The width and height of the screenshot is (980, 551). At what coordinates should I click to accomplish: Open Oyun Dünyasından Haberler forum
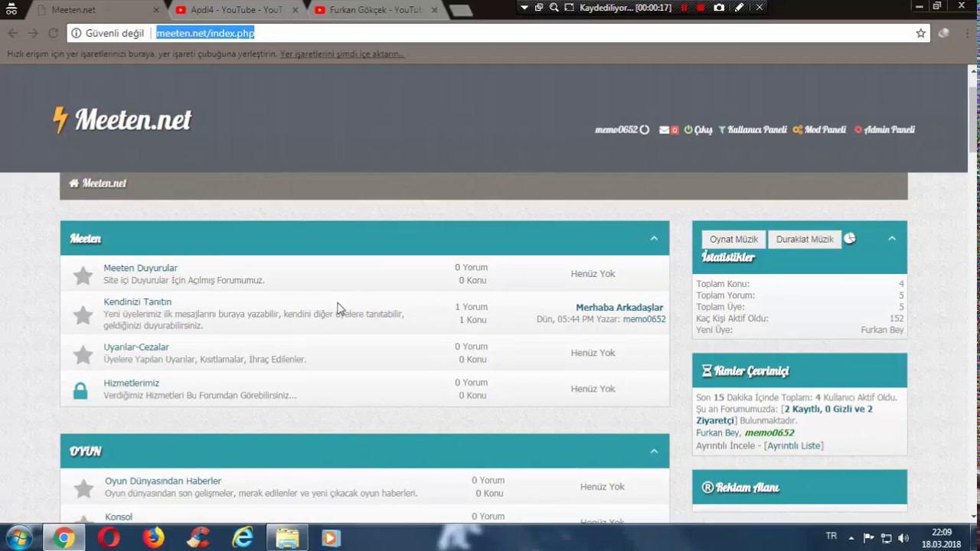tap(163, 481)
